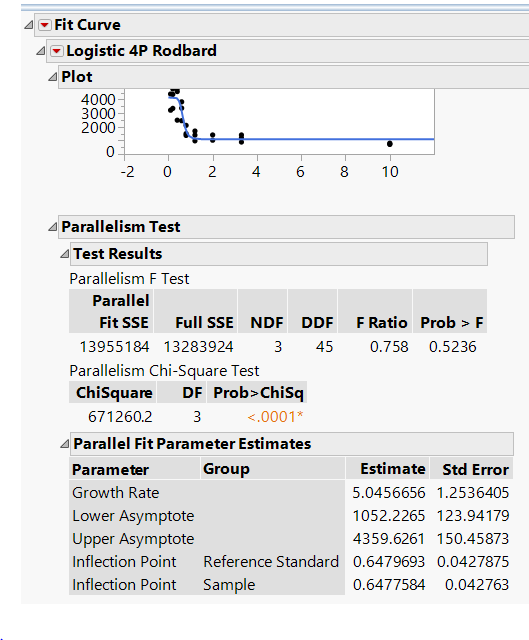Screen dimensions: 529x640
Task: Click the Upper Asymptote estimate value
Action: (x=389, y=539)
